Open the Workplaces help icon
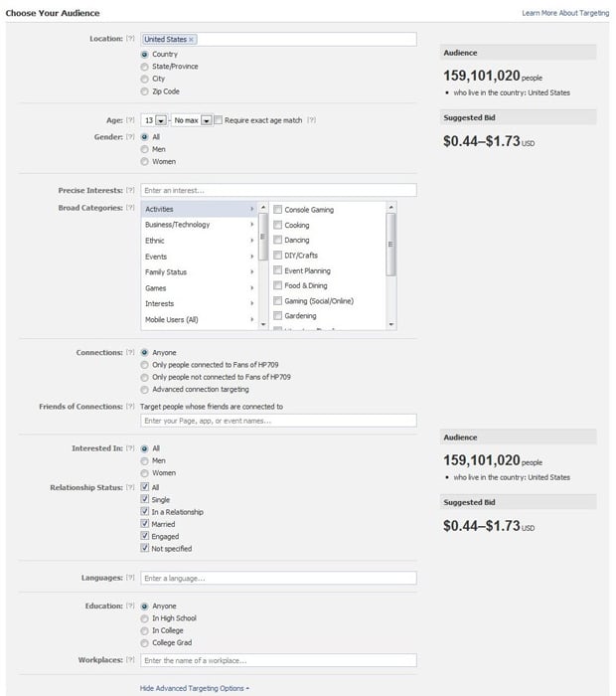 (130, 659)
